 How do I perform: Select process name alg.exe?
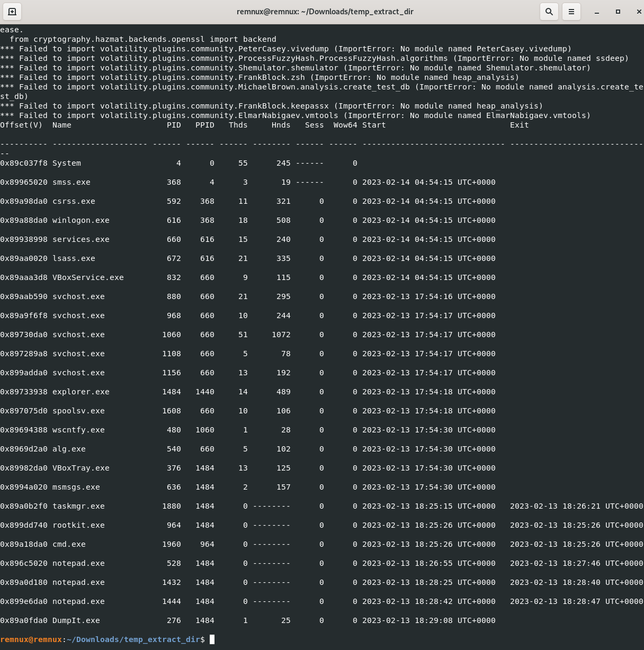click(69, 449)
